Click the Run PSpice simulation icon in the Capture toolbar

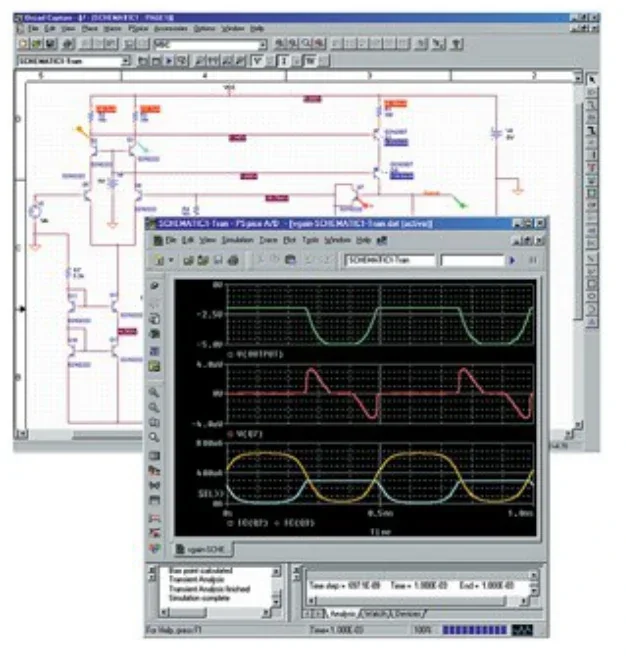169,61
